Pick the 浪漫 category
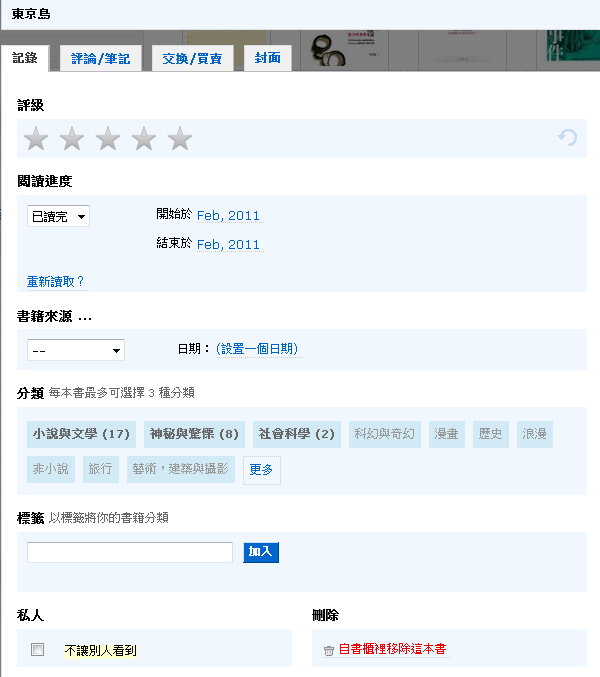Image resolution: width=600 pixels, height=677 pixels. [x=535, y=434]
